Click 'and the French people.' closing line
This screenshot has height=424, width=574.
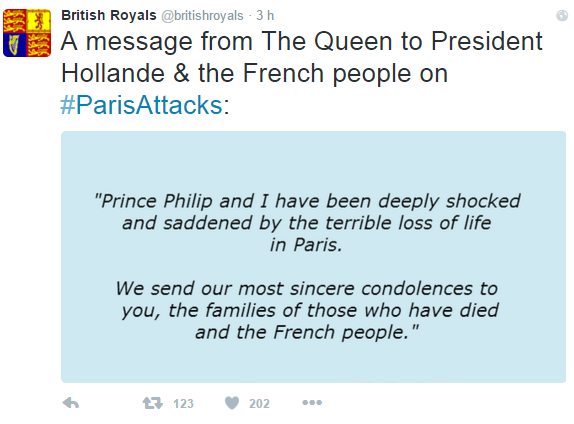[307, 332]
